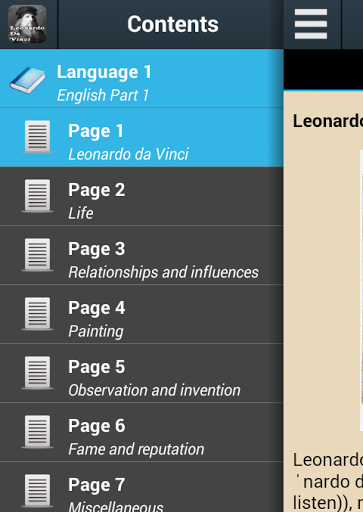Tap the document icon beside Page 1
The image size is (363, 512).
coord(37,137)
